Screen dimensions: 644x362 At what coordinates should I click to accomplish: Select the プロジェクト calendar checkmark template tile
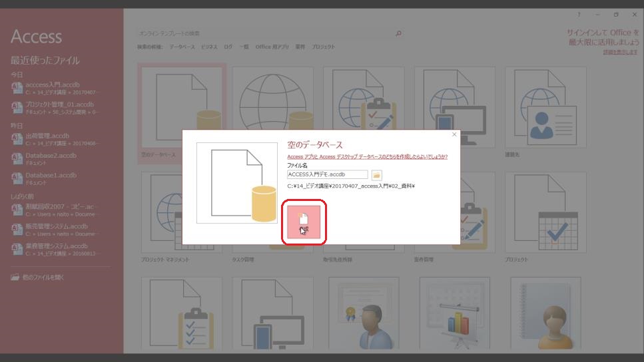point(545,212)
